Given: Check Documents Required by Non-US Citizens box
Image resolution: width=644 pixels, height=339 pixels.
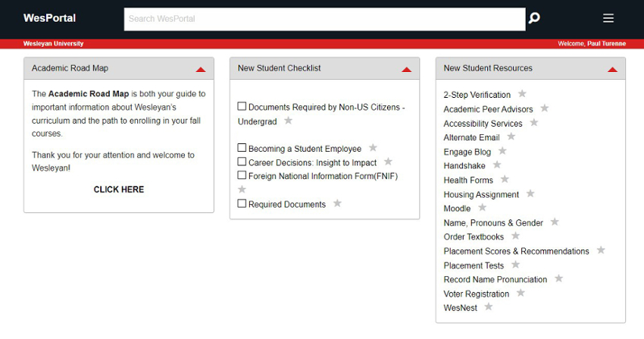Looking at the screenshot, I should pyautogui.click(x=242, y=106).
